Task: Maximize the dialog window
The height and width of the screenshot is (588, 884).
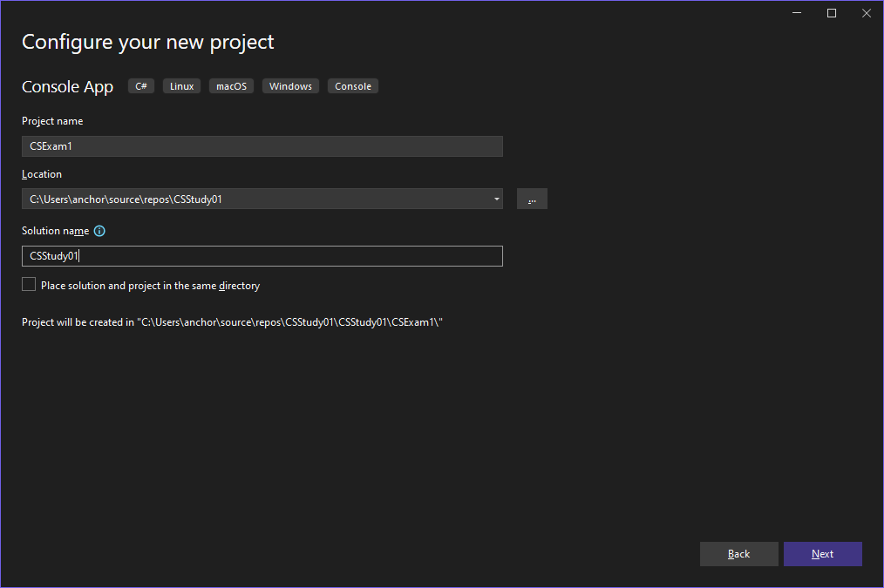Action: 832,13
